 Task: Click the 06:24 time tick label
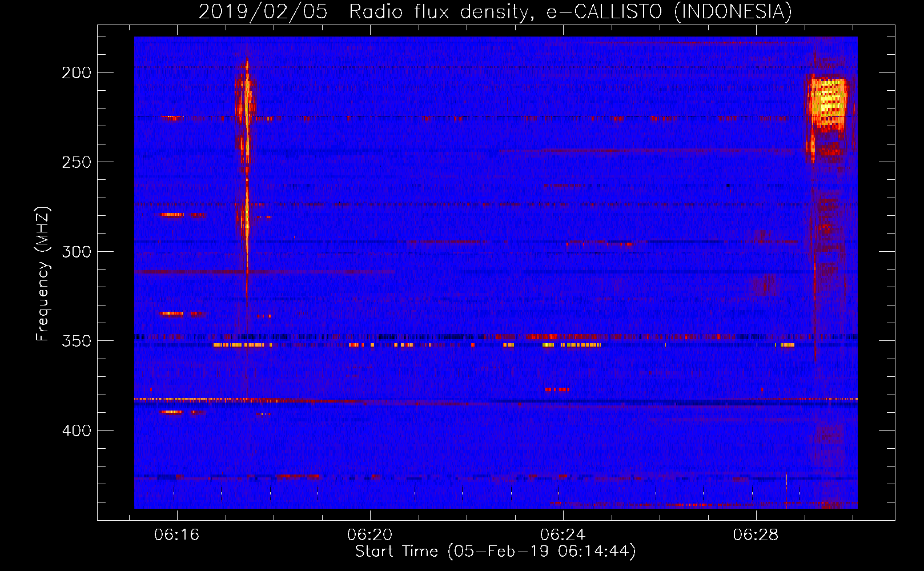click(x=563, y=534)
